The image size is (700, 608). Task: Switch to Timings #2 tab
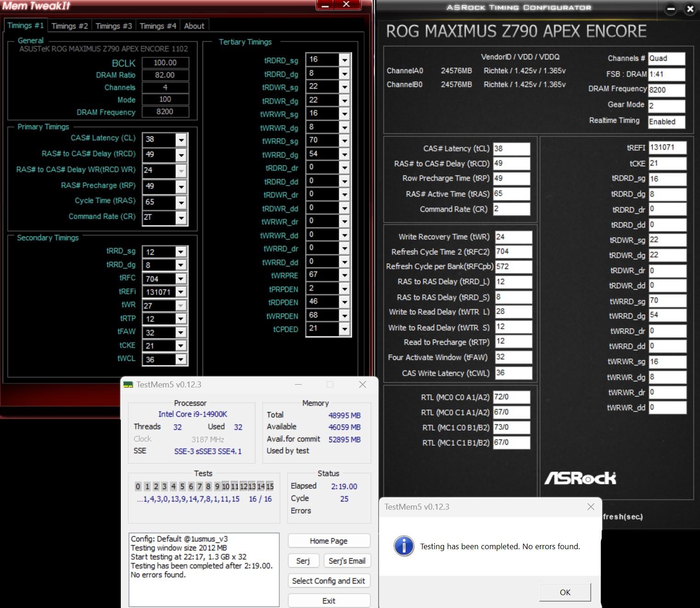click(69, 26)
